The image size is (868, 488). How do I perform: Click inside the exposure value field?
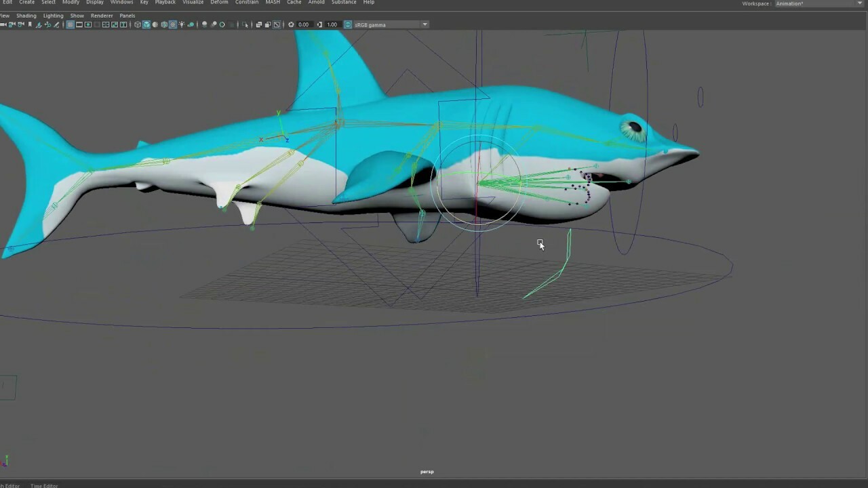(x=303, y=24)
